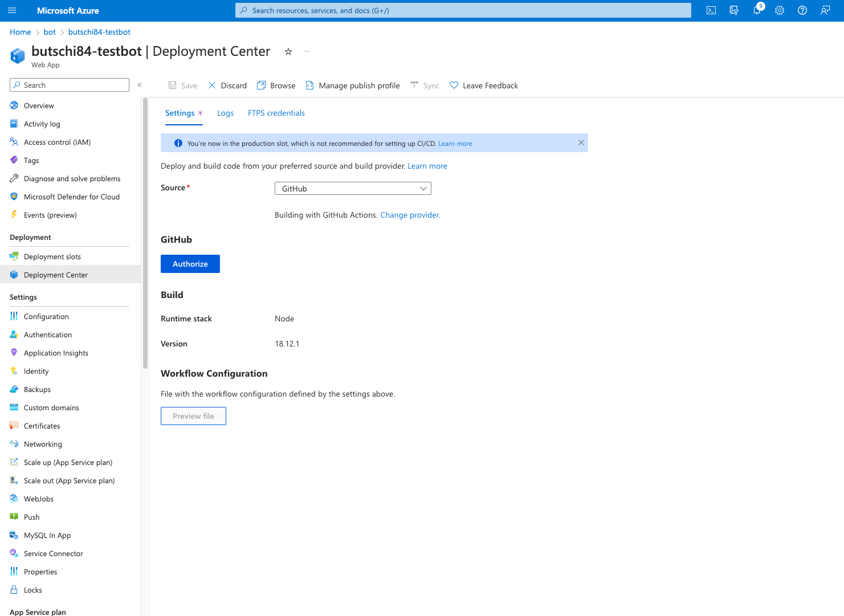Click the sidebar vertical scrollbar
Image resolution: width=844 pixels, height=616 pixels.
pyautogui.click(x=145, y=234)
